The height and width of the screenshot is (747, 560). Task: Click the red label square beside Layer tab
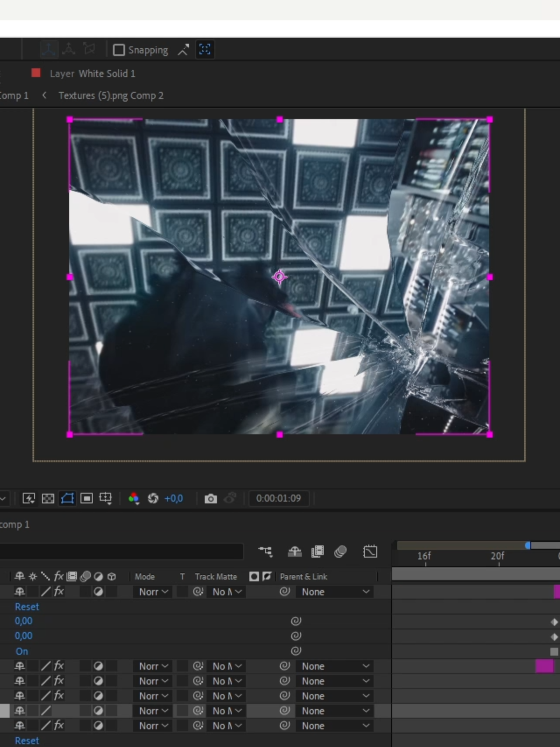(x=36, y=73)
